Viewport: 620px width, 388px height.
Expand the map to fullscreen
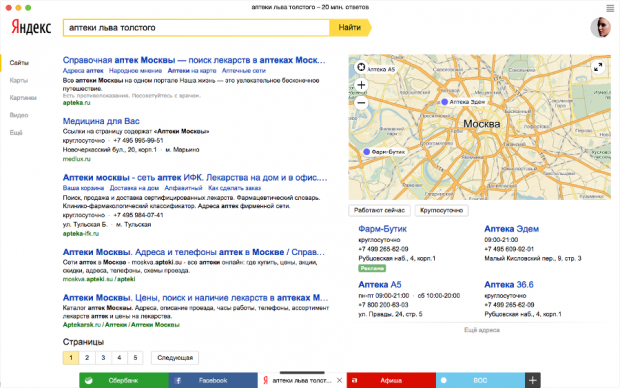click(598, 67)
